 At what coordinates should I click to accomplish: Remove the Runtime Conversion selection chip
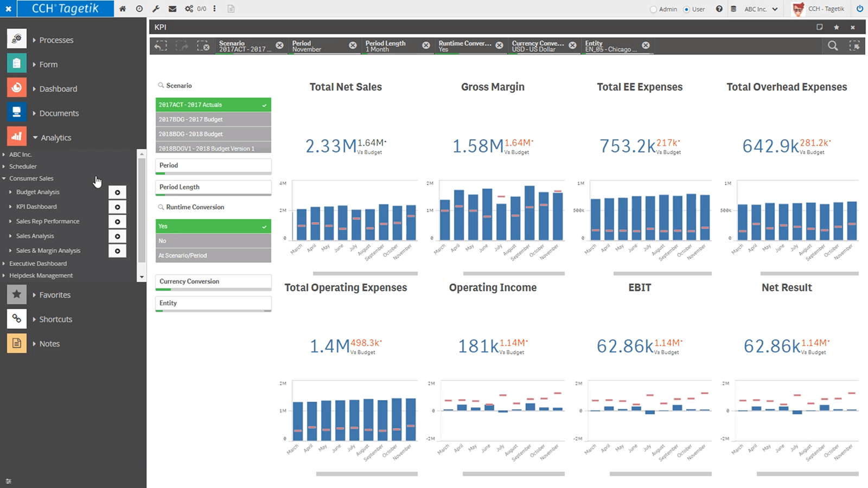(499, 46)
